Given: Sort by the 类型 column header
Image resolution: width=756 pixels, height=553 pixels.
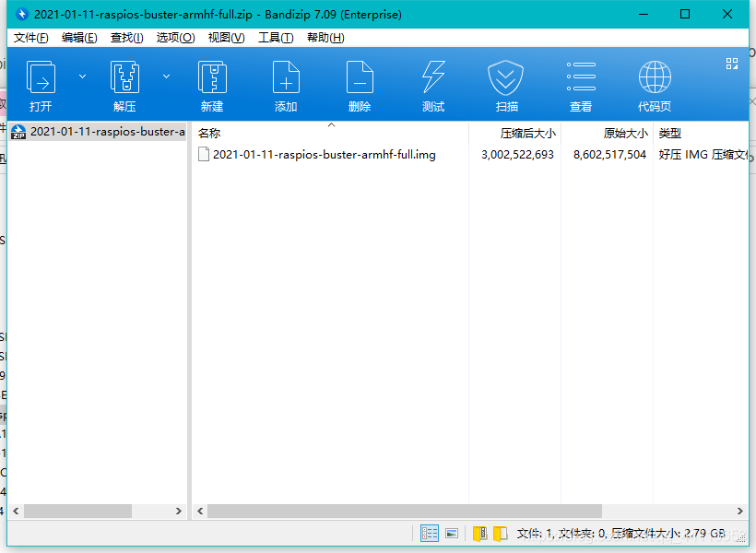Looking at the screenshot, I should point(701,133).
